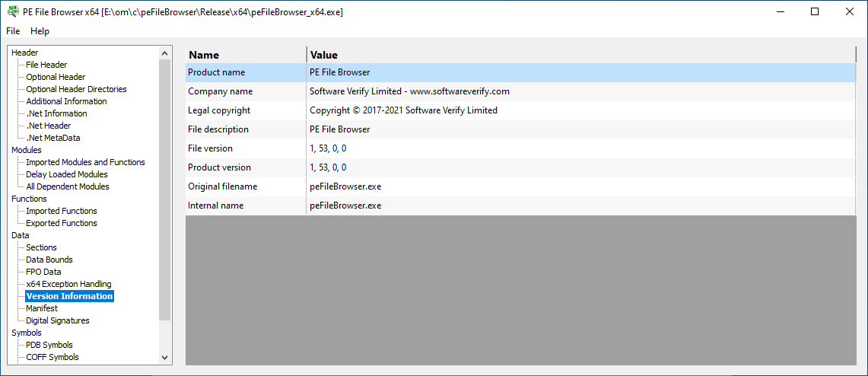This screenshot has width=868, height=376.
Task: Open the Help menu
Action: pos(40,31)
